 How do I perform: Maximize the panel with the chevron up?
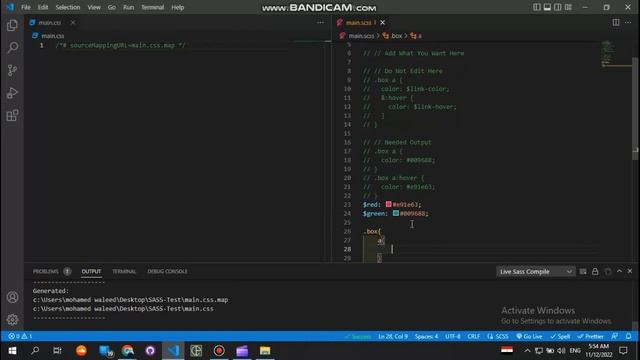click(x=619, y=271)
